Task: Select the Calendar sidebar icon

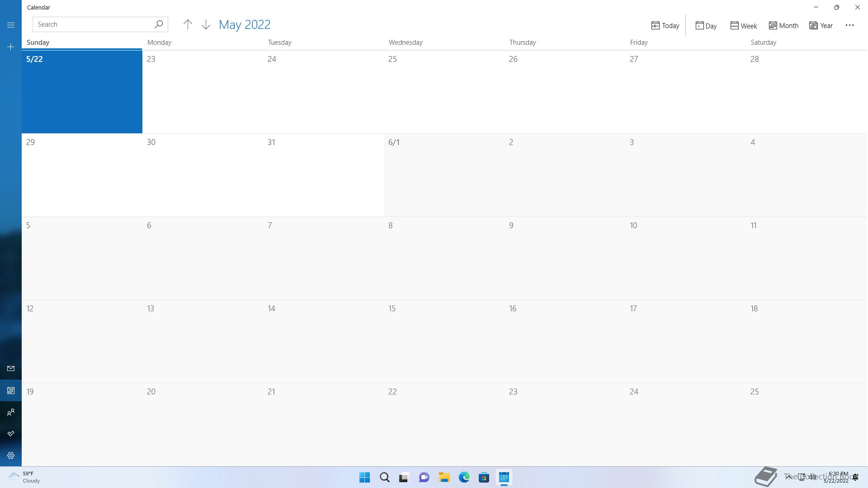Action: pos(11,390)
